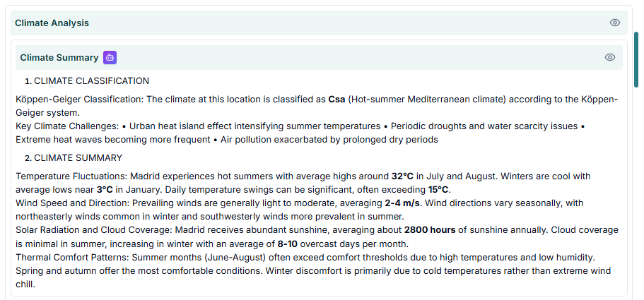
Task: Select the CLIMATE SUMMARY list heading
Action: 78,158
